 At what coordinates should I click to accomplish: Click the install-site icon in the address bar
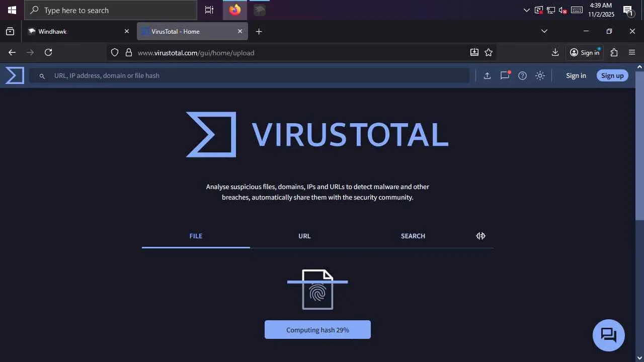pos(474,52)
